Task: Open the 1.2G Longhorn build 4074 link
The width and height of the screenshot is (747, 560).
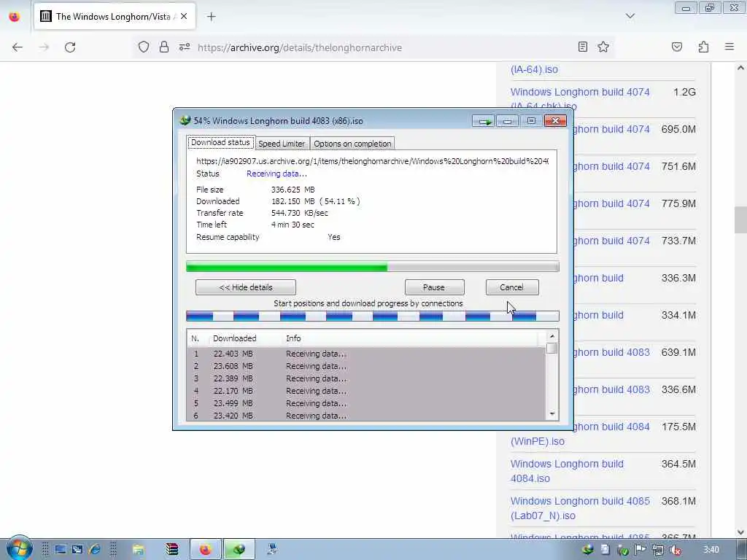Action: tap(580, 93)
